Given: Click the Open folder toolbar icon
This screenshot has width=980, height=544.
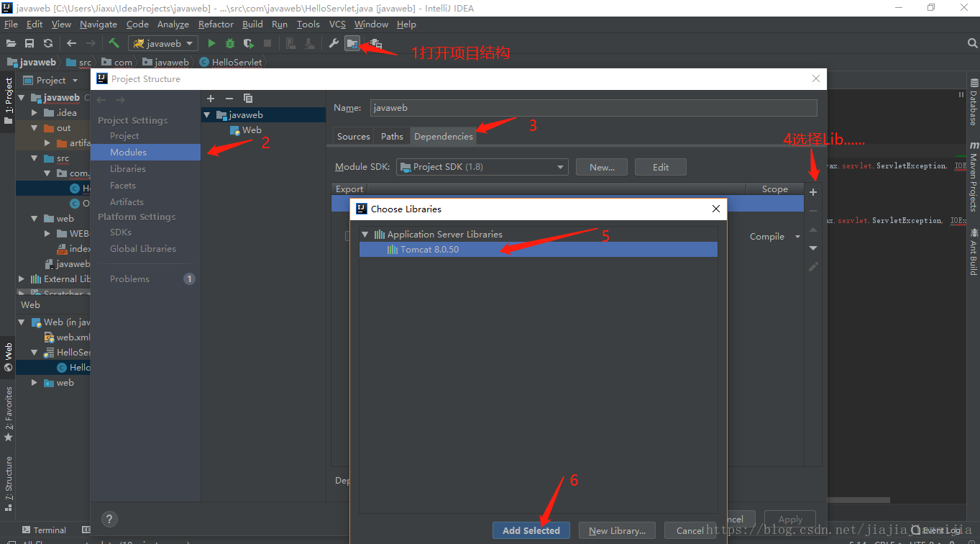Looking at the screenshot, I should pos(11,43).
